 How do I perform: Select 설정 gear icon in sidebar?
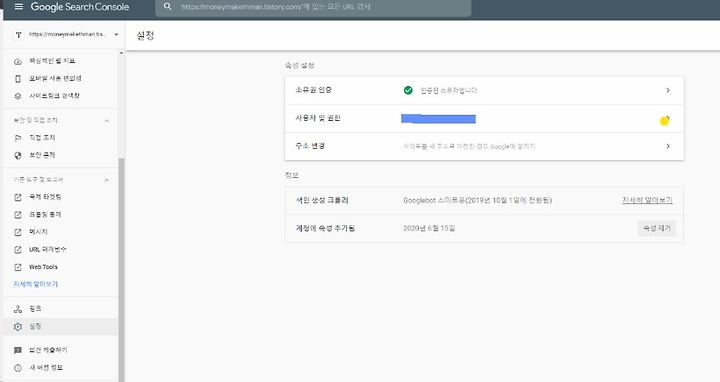click(18, 326)
